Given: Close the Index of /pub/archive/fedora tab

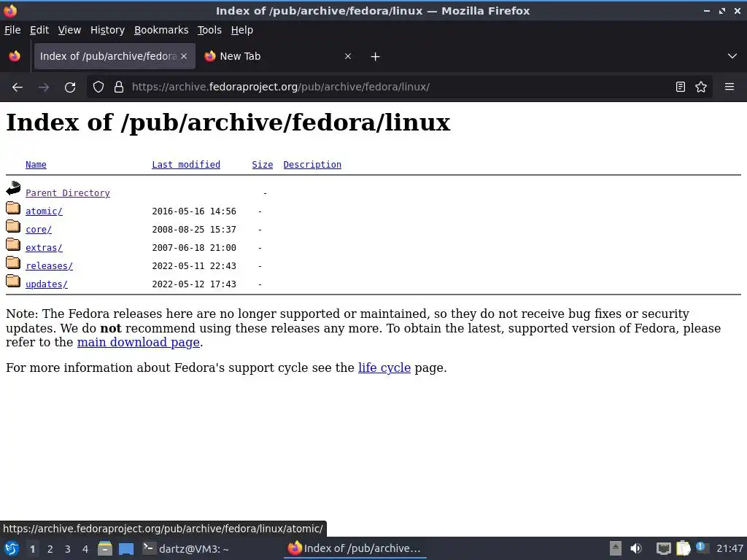Looking at the screenshot, I should 184,56.
